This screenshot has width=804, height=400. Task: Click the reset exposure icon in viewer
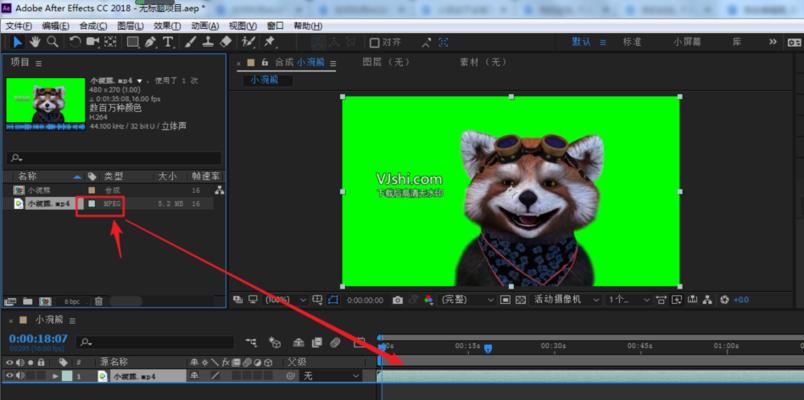tap(724, 300)
